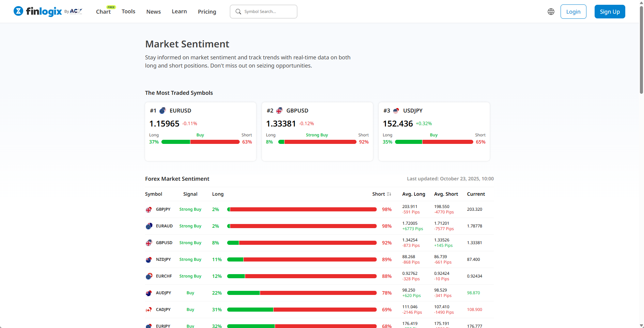Open the Chart menu item
The image size is (644, 328).
pyautogui.click(x=103, y=12)
